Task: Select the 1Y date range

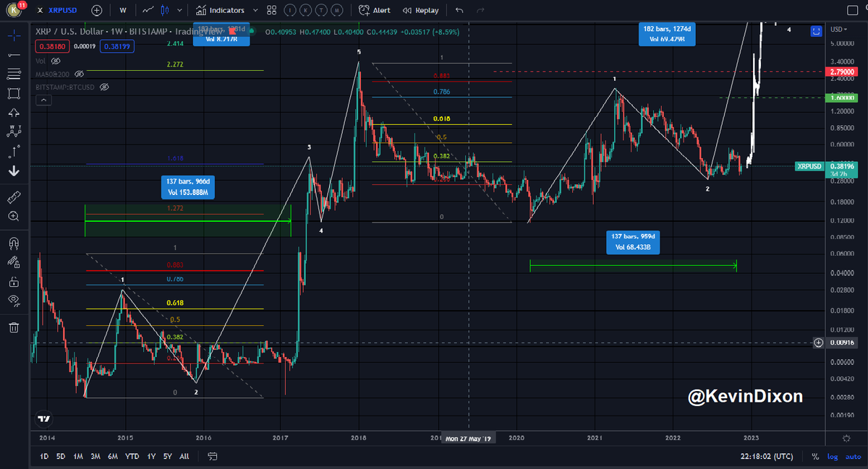Action: pyautogui.click(x=150, y=456)
